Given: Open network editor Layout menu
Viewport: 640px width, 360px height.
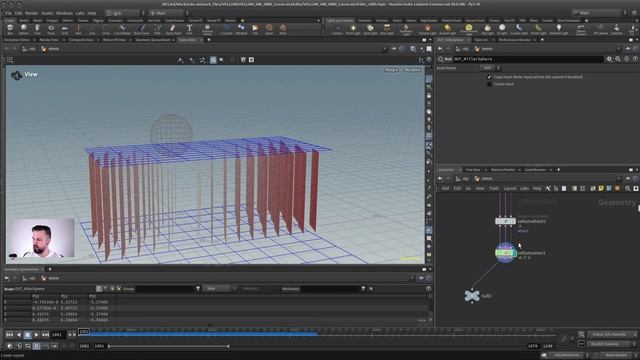Looking at the screenshot, I should (x=509, y=189).
